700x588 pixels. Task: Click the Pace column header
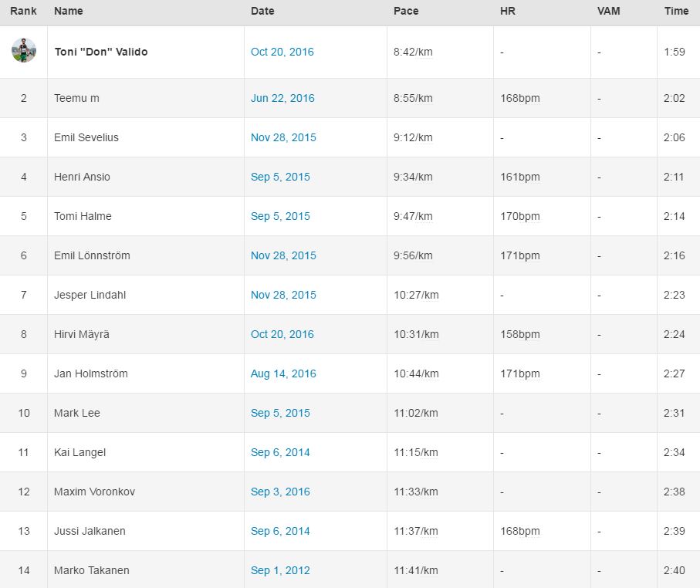(406, 11)
